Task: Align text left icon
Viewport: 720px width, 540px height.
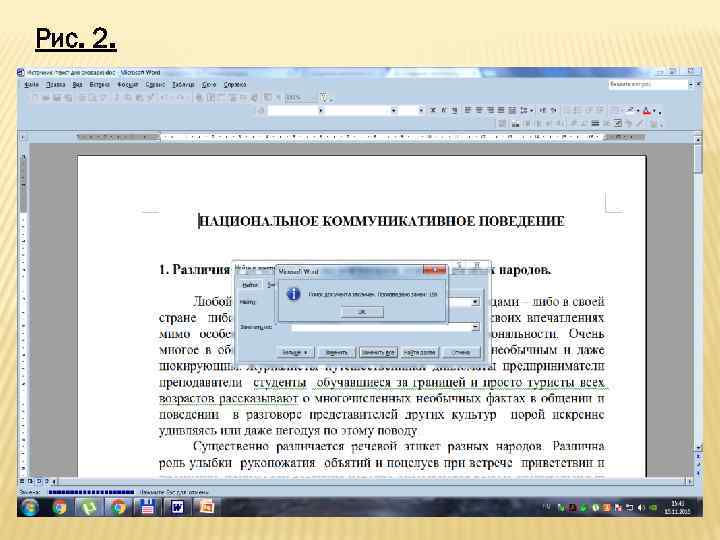Action: coord(468,110)
